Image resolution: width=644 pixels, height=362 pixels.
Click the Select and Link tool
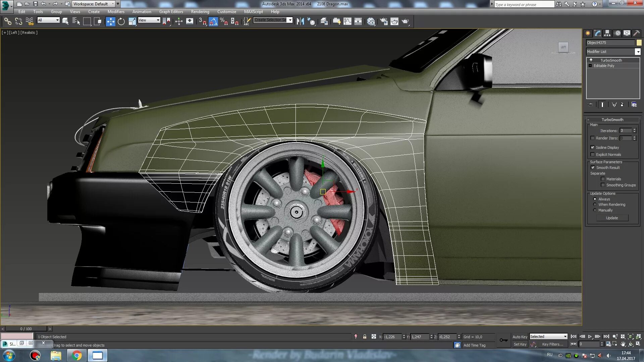(x=7, y=21)
